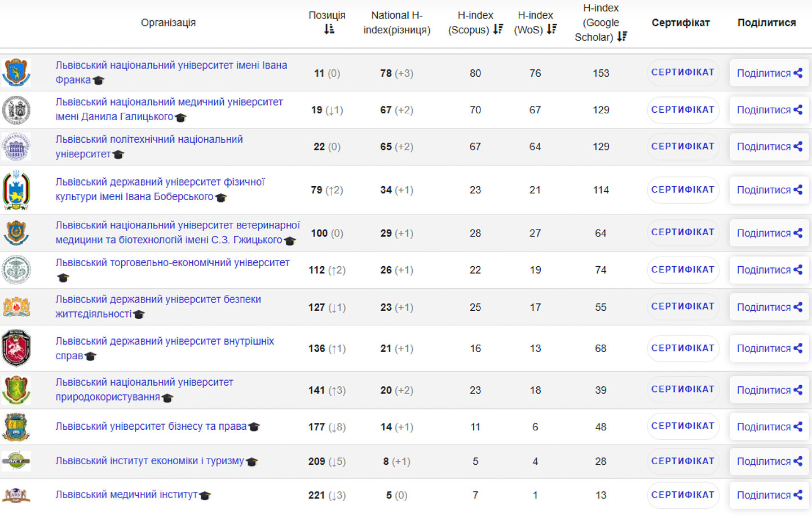This screenshot has height=520, width=812.
Task: Sort by H-index (Scopus) sort icon
Action: click(x=498, y=29)
